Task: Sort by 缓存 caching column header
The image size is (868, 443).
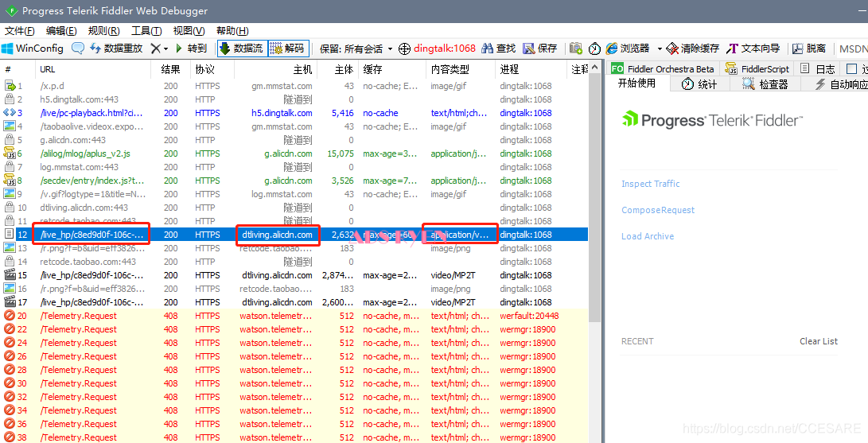Action: pyautogui.click(x=392, y=70)
